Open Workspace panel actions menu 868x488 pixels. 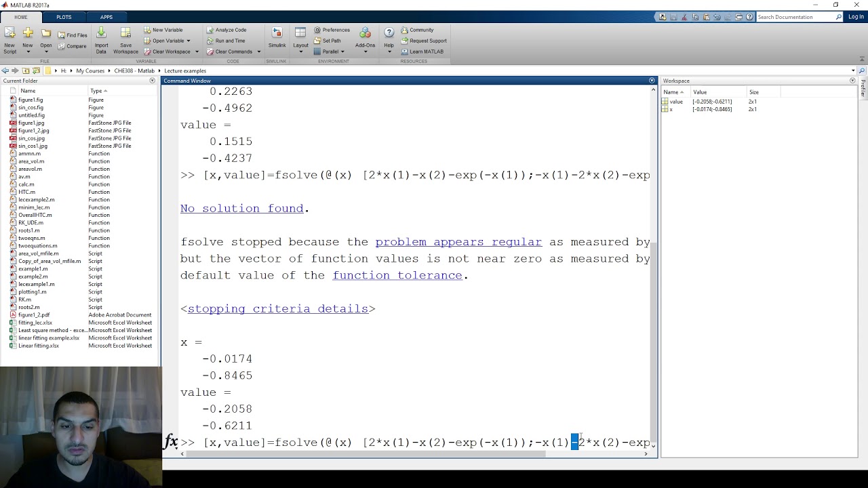coord(852,81)
